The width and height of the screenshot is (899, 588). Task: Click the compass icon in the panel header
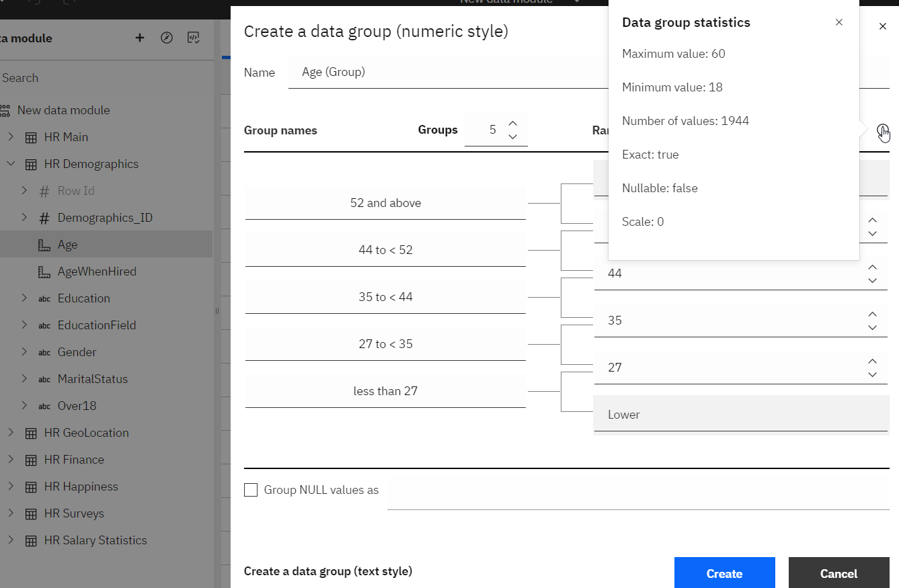click(x=167, y=38)
